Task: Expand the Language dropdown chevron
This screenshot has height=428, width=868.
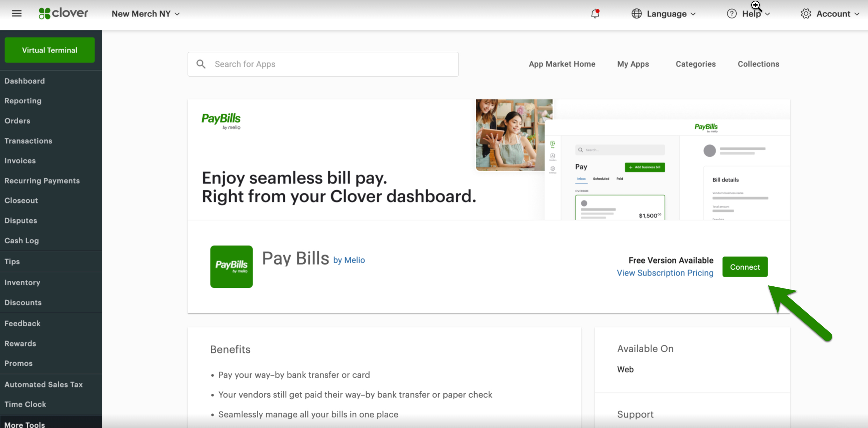Action: [x=693, y=14]
